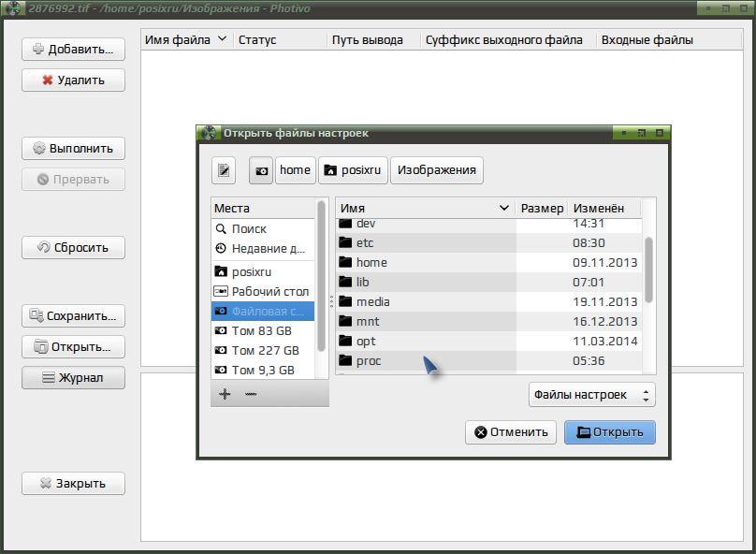The height and width of the screenshot is (554, 756).
Task: Open Рабочий стол in places sidebar
Action: coord(263,292)
